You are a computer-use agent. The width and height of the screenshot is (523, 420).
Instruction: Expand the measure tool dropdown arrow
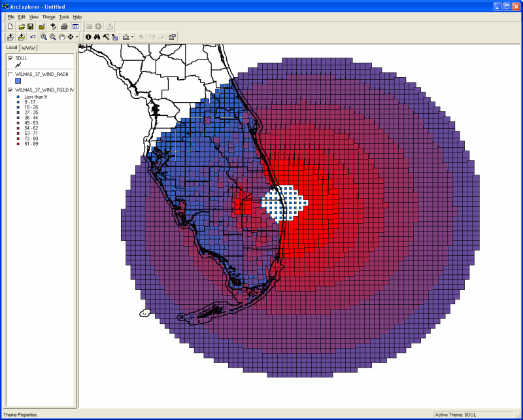(x=133, y=37)
